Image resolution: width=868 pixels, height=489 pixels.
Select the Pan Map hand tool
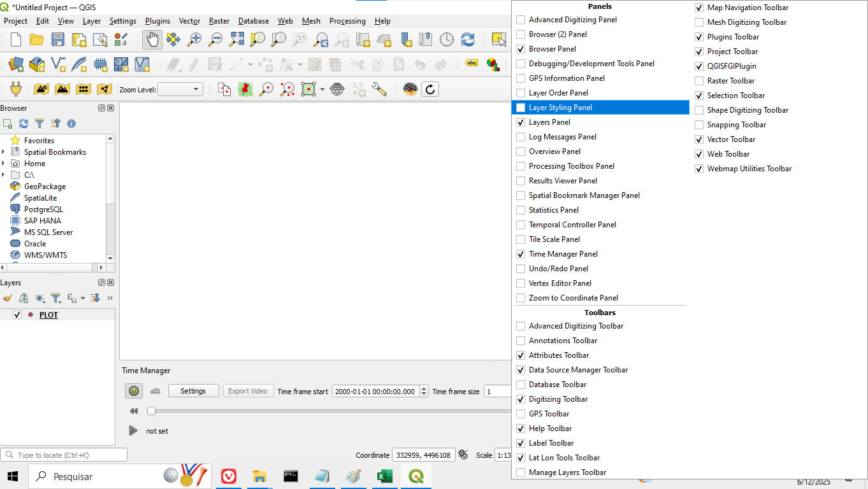coord(152,39)
